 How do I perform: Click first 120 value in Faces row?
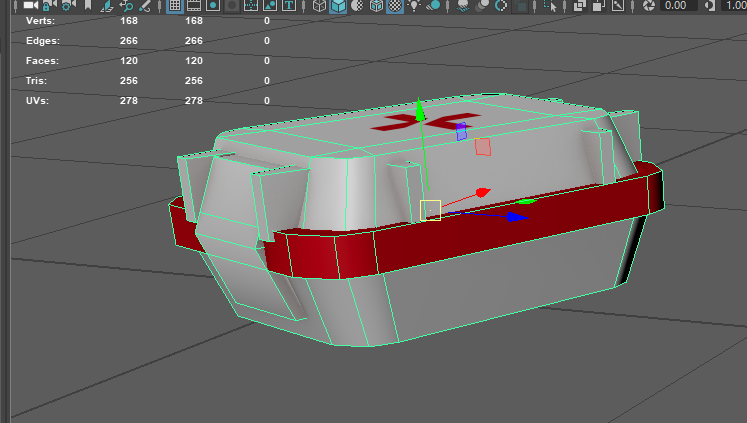129,61
